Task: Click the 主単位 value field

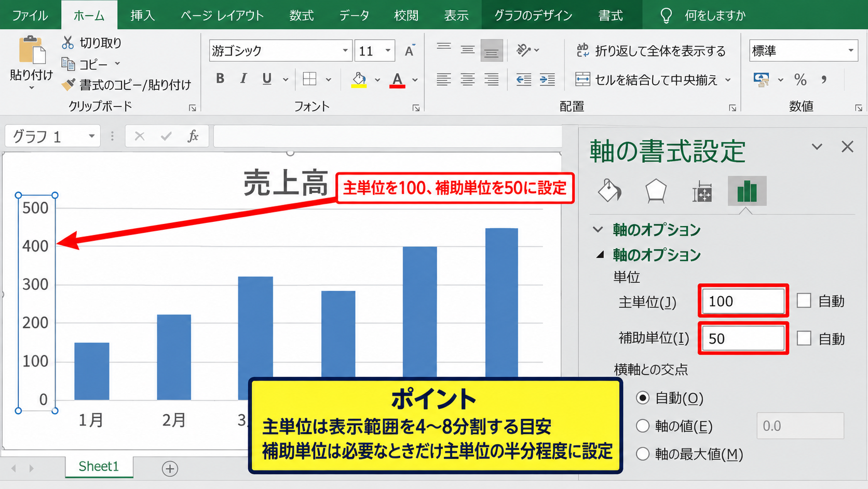Action: (x=743, y=301)
